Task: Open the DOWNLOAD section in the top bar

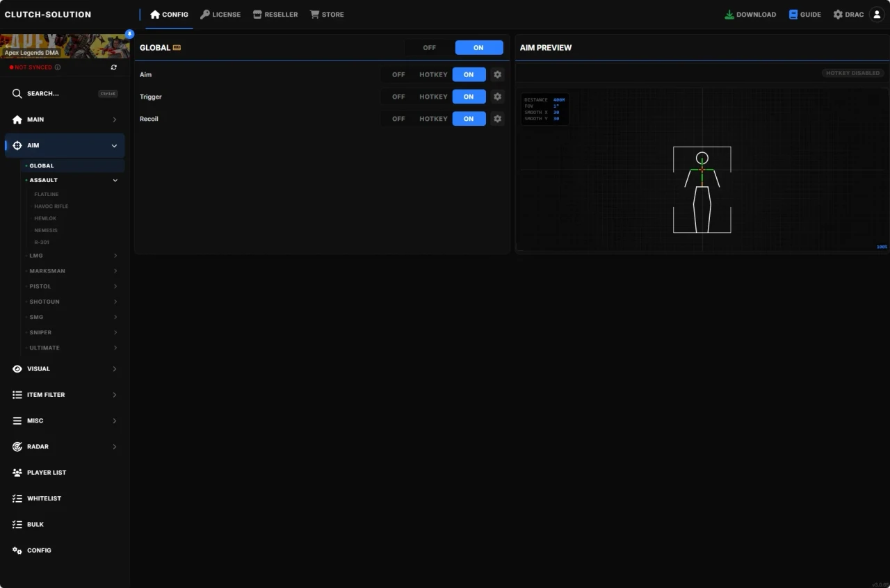Action: [750, 14]
